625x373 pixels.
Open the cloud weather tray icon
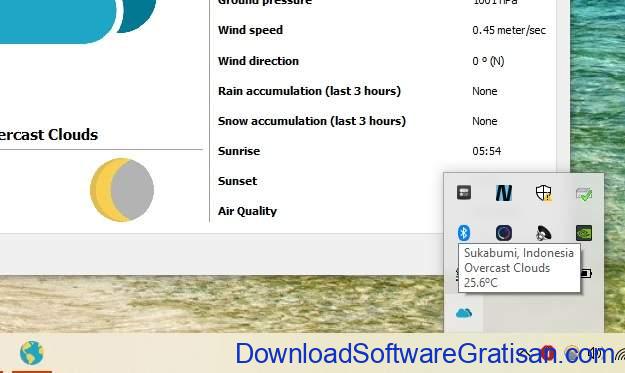click(464, 313)
